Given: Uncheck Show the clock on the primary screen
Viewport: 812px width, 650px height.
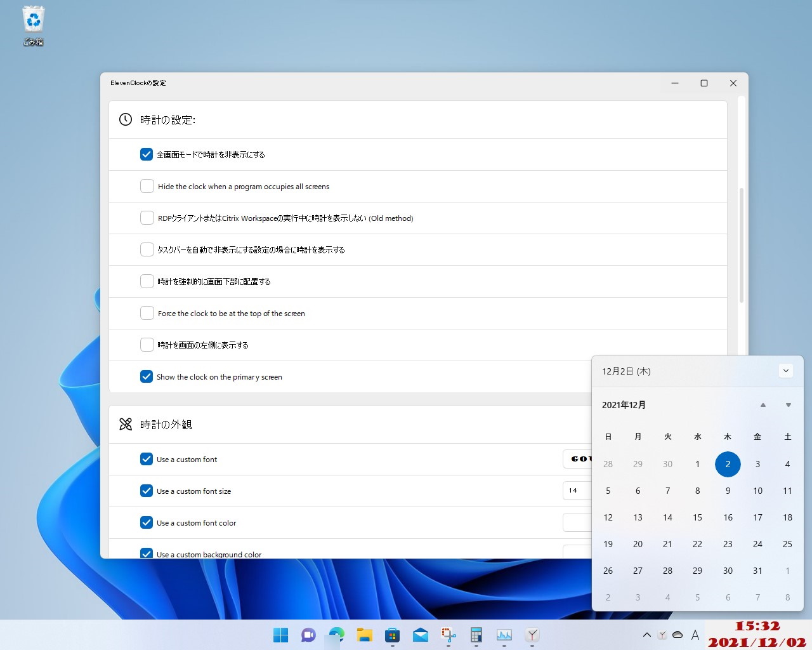Looking at the screenshot, I should tap(147, 376).
